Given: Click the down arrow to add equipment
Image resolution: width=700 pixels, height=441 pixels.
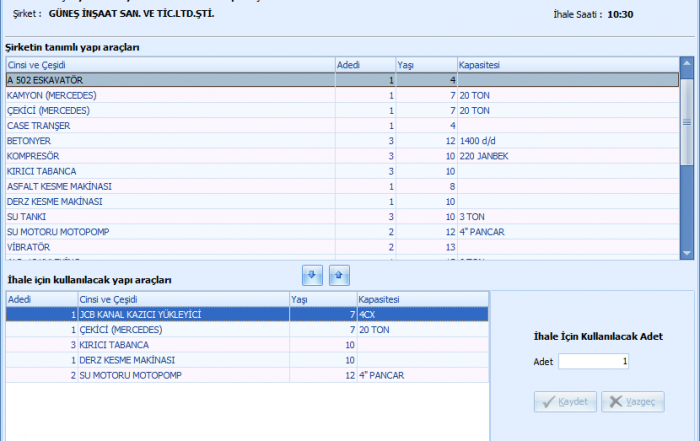Looking at the screenshot, I should coord(310,273).
